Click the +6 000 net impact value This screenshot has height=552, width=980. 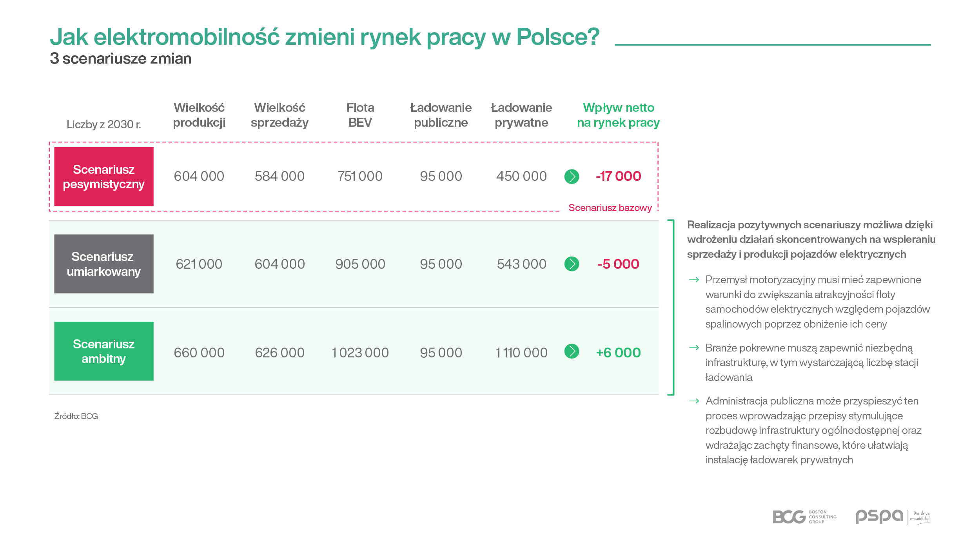coord(618,353)
